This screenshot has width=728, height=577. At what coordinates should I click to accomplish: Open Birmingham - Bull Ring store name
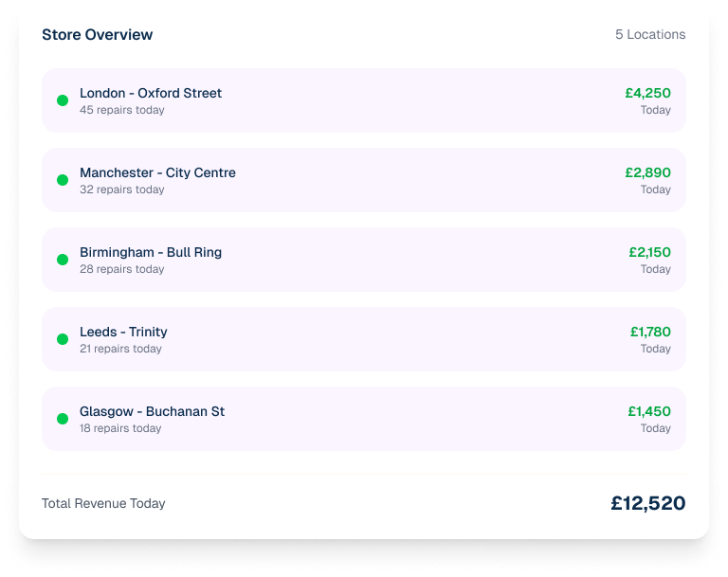151,252
